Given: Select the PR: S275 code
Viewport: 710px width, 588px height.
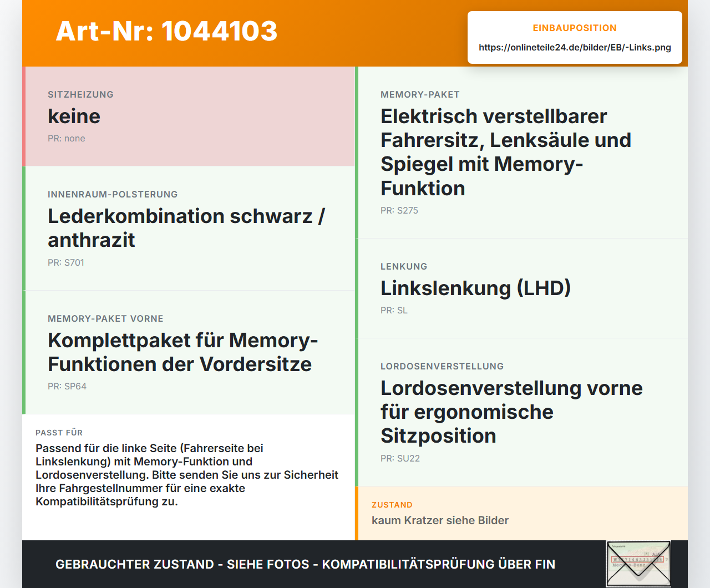Looking at the screenshot, I should tap(399, 210).
